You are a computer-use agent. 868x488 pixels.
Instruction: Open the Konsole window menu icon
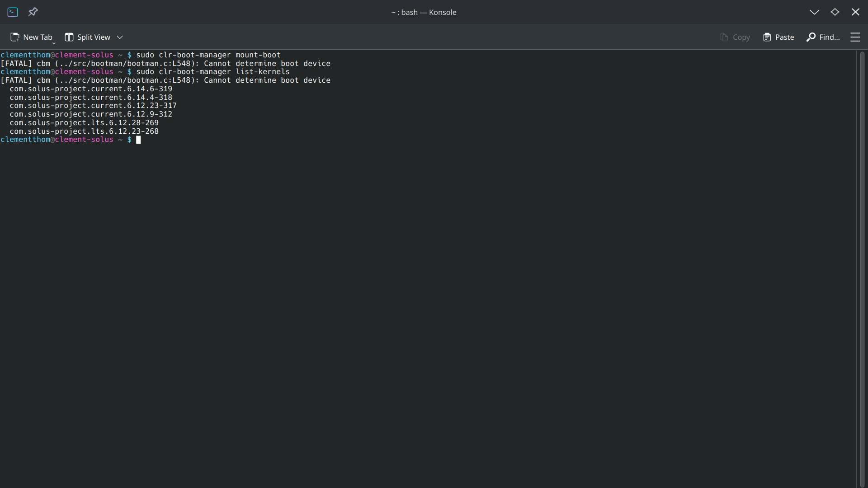point(13,12)
